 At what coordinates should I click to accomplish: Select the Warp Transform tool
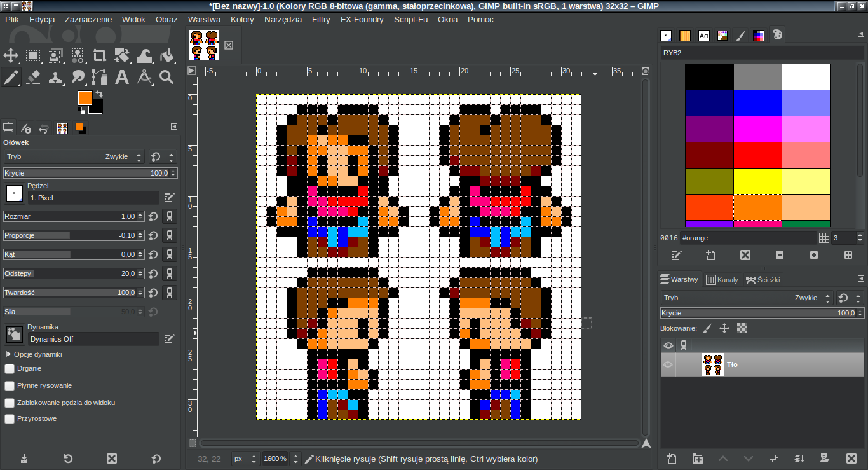[144, 55]
